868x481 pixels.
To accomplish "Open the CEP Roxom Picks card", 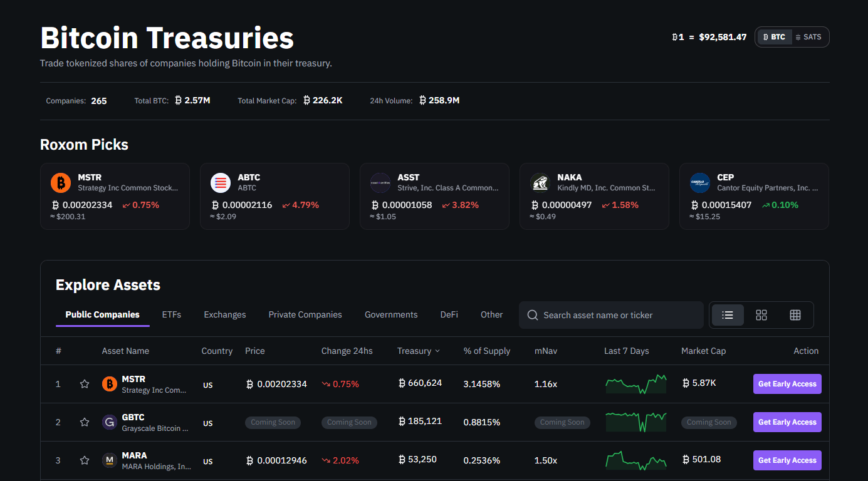I will [754, 196].
